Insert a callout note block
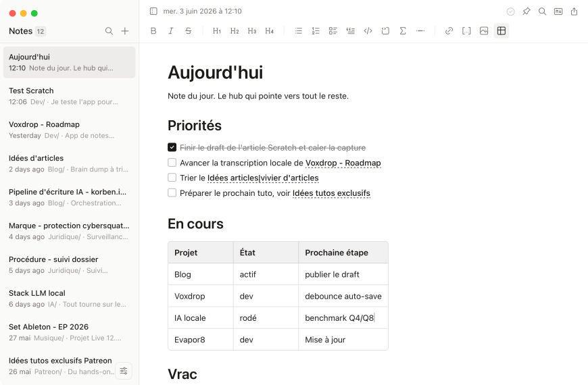 pos(385,31)
